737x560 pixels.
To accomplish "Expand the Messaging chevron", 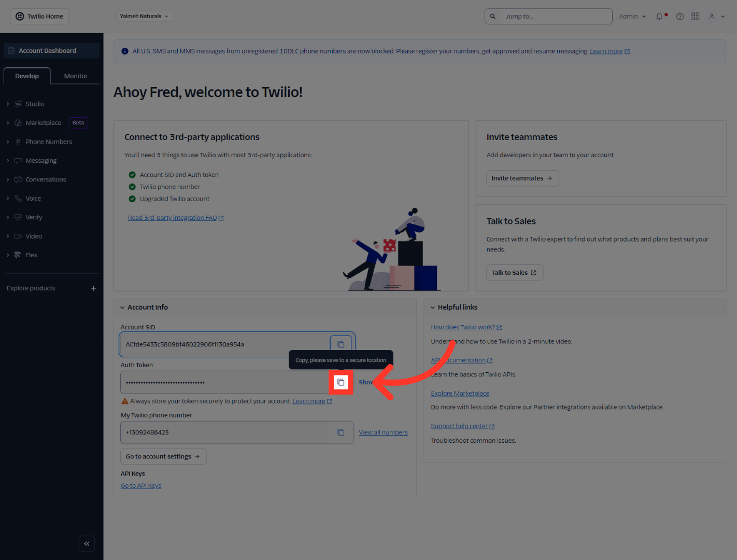I will [x=8, y=161].
